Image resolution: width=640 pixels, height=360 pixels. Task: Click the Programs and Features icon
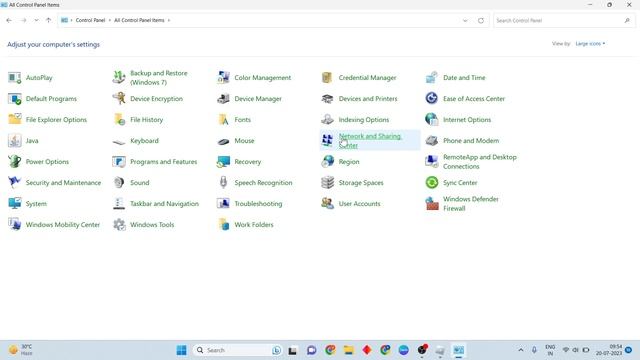coord(119,162)
